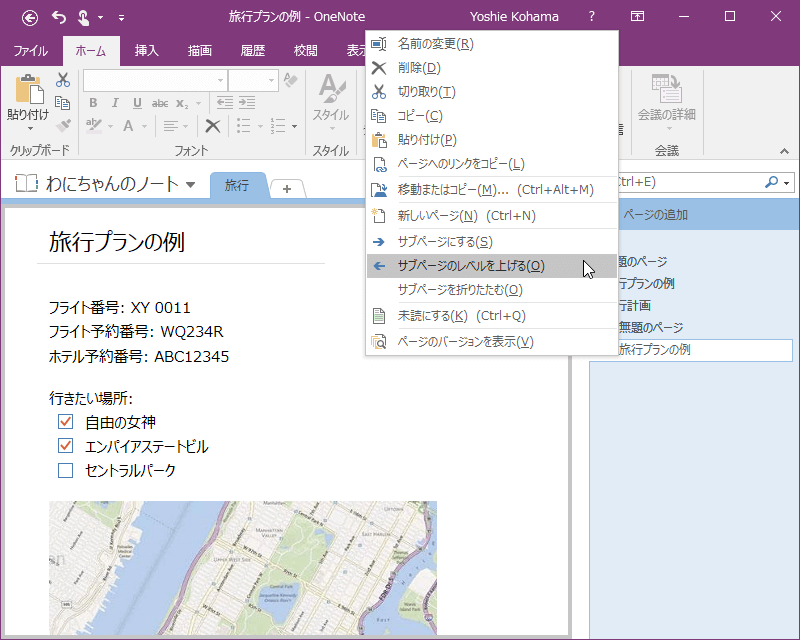The height and width of the screenshot is (640, 800).
Task: Click the Underline formatting icon
Action: click(137, 103)
